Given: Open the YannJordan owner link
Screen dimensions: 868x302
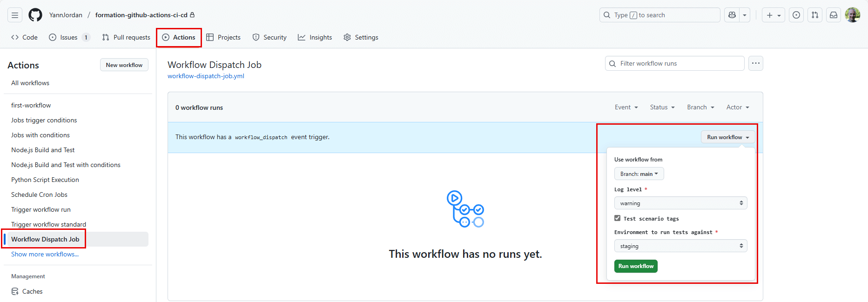Looking at the screenshot, I should (66, 15).
